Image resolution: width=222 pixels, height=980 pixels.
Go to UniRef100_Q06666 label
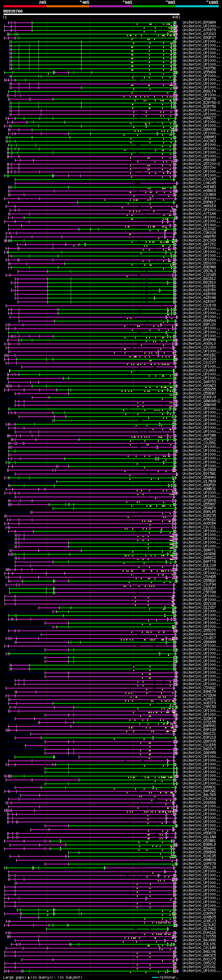[199, 802]
